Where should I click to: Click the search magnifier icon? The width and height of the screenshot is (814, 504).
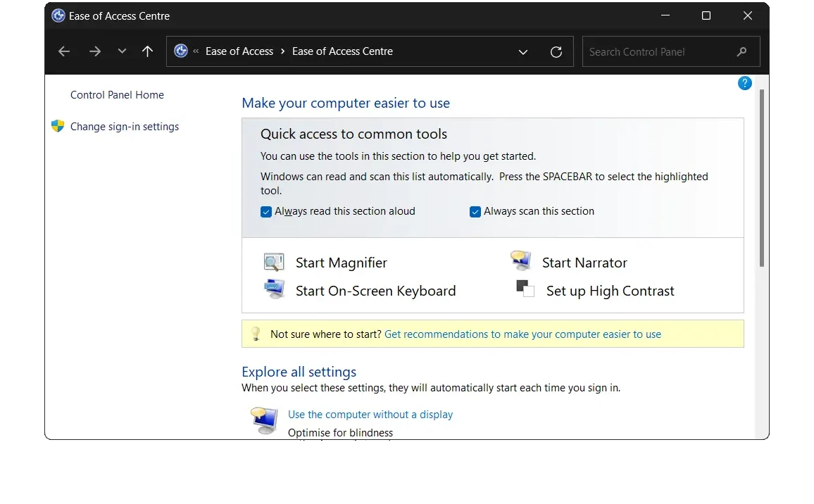click(742, 51)
